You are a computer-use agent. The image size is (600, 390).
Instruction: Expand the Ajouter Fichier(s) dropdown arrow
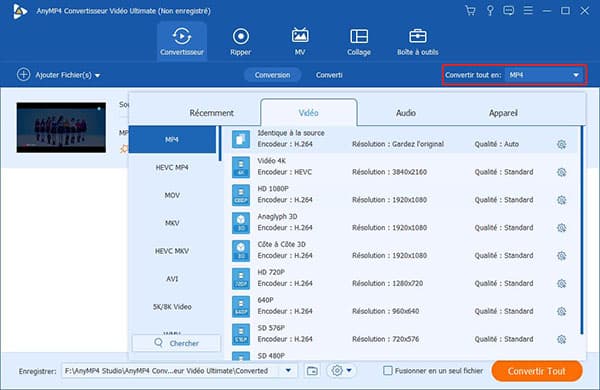click(x=98, y=75)
